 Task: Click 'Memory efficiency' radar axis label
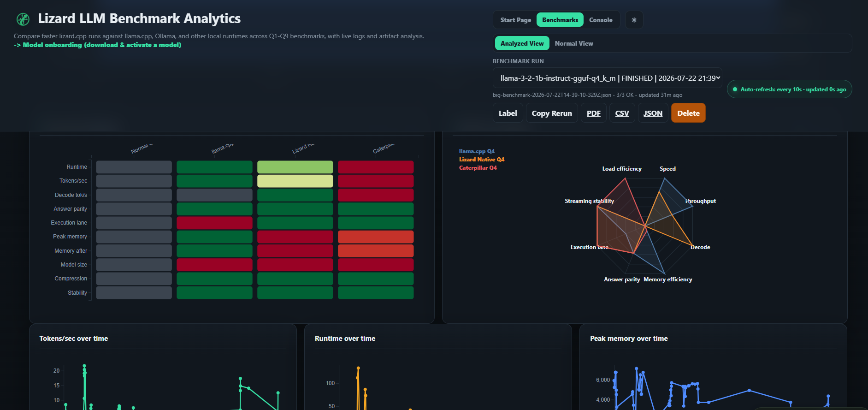point(667,279)
